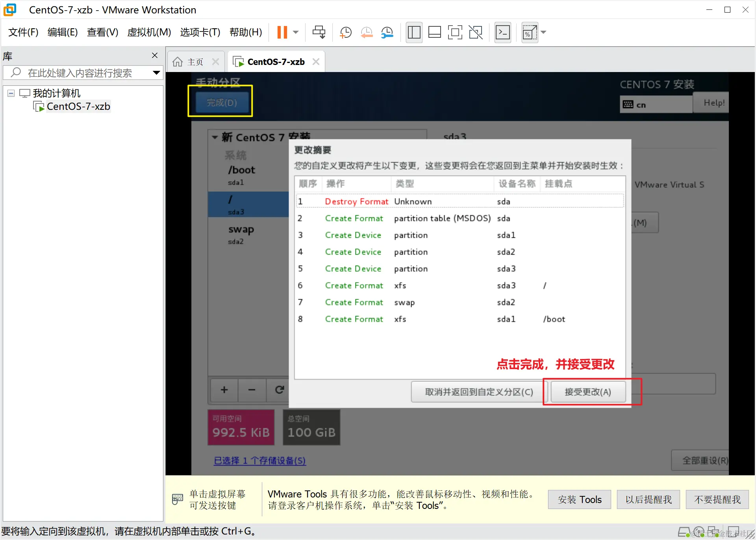Collapse the 新 CentOS 7 安装 section
The height and width of the screenshot is (540, 756).
tap(215, 137)
